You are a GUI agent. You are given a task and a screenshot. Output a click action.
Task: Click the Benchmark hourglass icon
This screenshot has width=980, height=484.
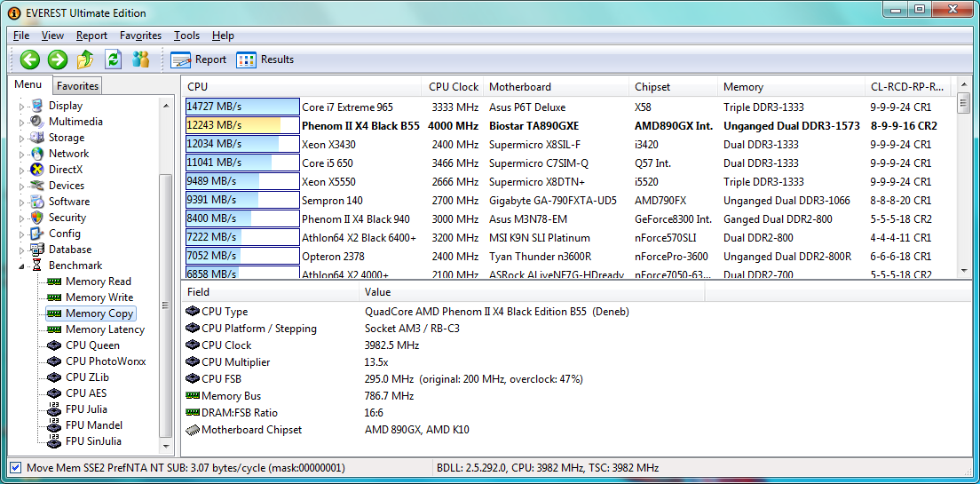[37, 266]
